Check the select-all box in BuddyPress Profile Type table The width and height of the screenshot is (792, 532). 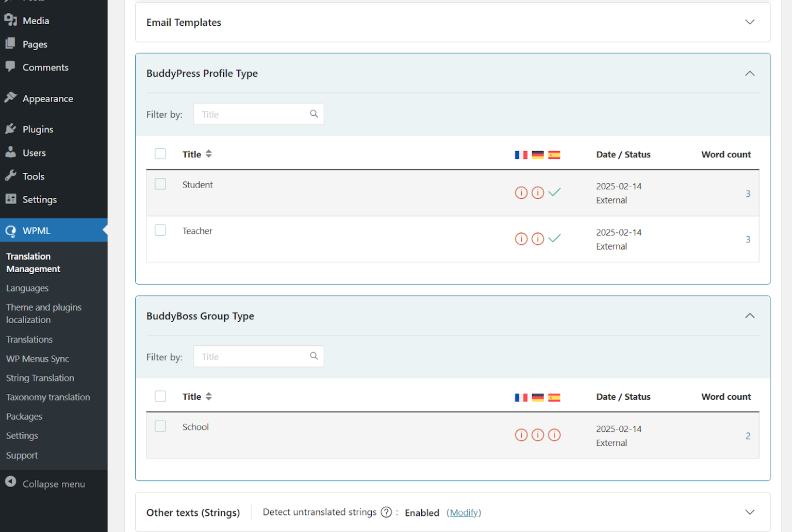[x=160, y=154]
